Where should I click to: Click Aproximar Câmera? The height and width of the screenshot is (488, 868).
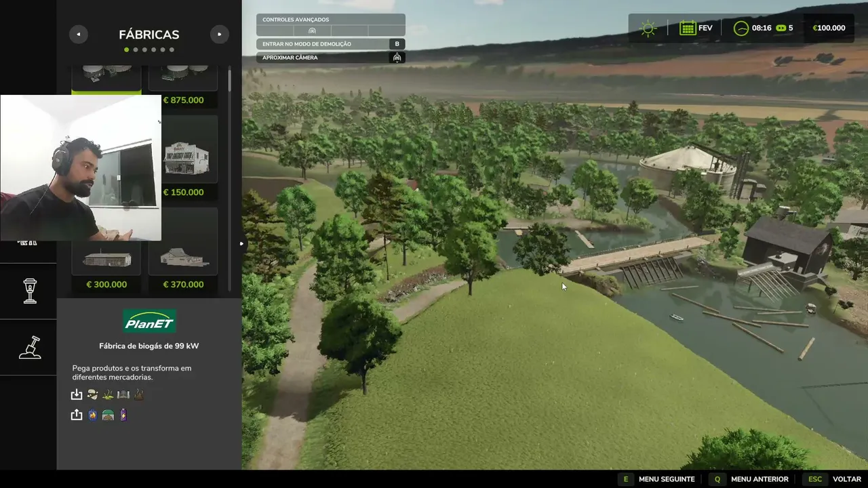point(290,58)
